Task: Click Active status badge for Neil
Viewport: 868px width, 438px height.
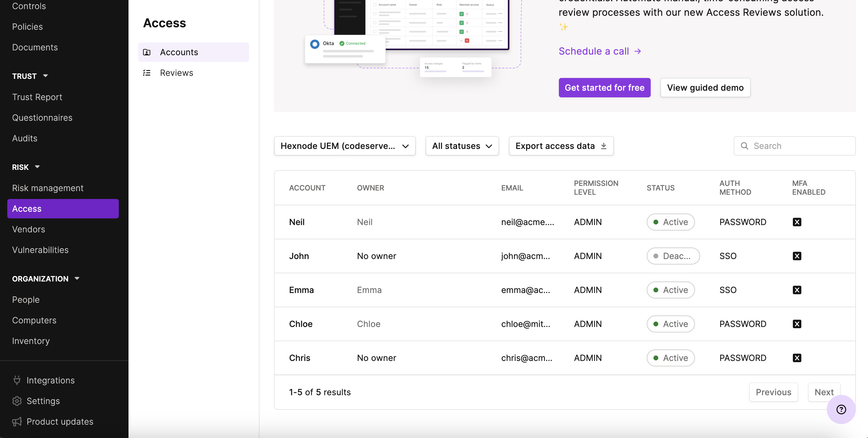Action: 670,222
